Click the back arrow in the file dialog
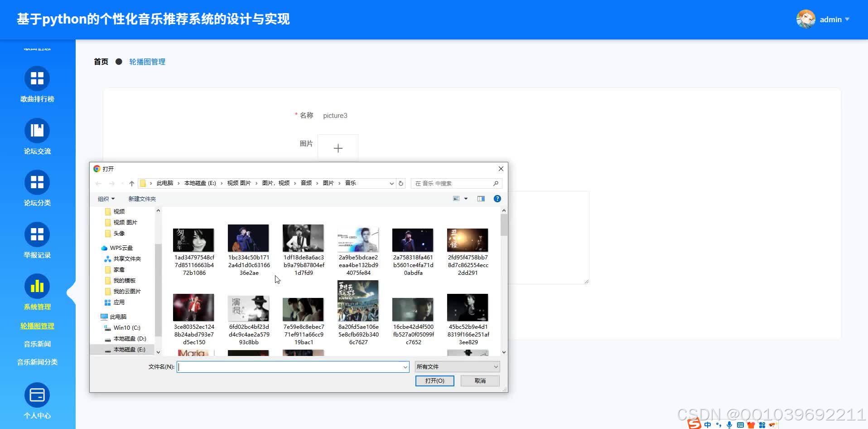Image resolution: width=868 pixels, height=429 pixels. point(98,183)
